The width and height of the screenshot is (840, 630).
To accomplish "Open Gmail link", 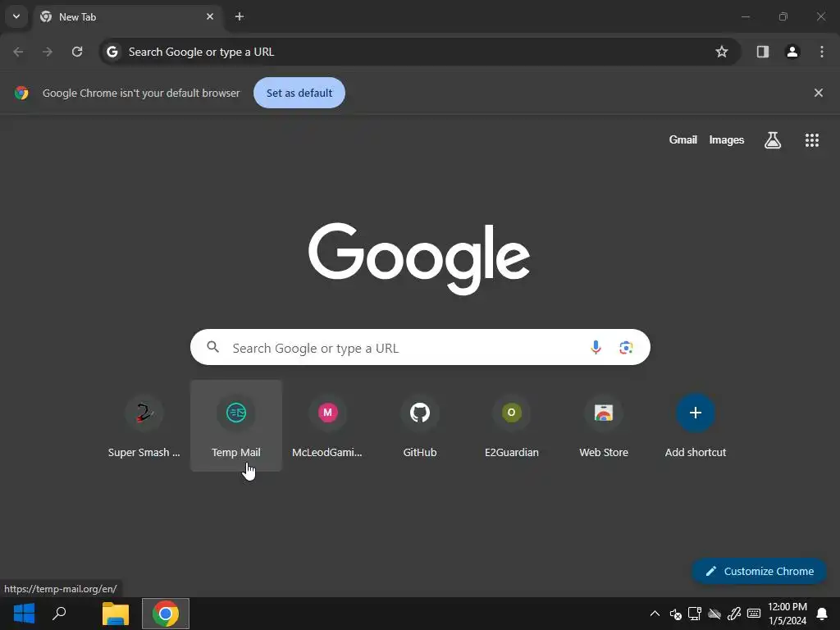I will tap(683, 139).
